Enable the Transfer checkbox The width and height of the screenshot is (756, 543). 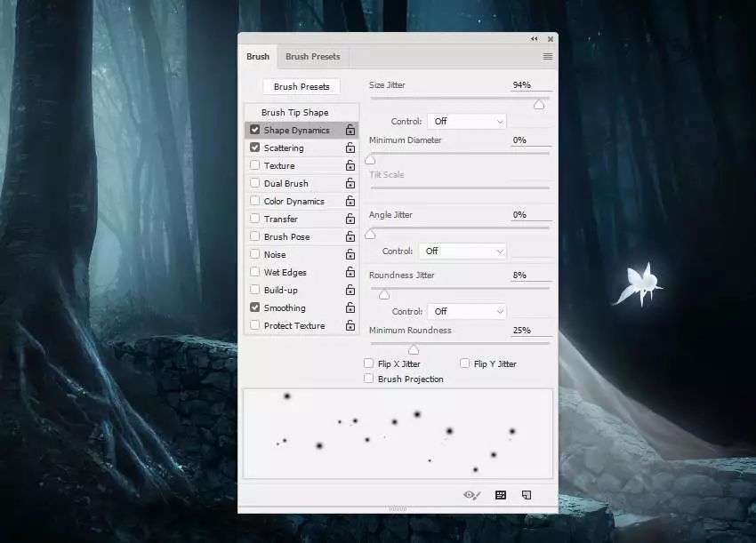[x=255, y=219]
